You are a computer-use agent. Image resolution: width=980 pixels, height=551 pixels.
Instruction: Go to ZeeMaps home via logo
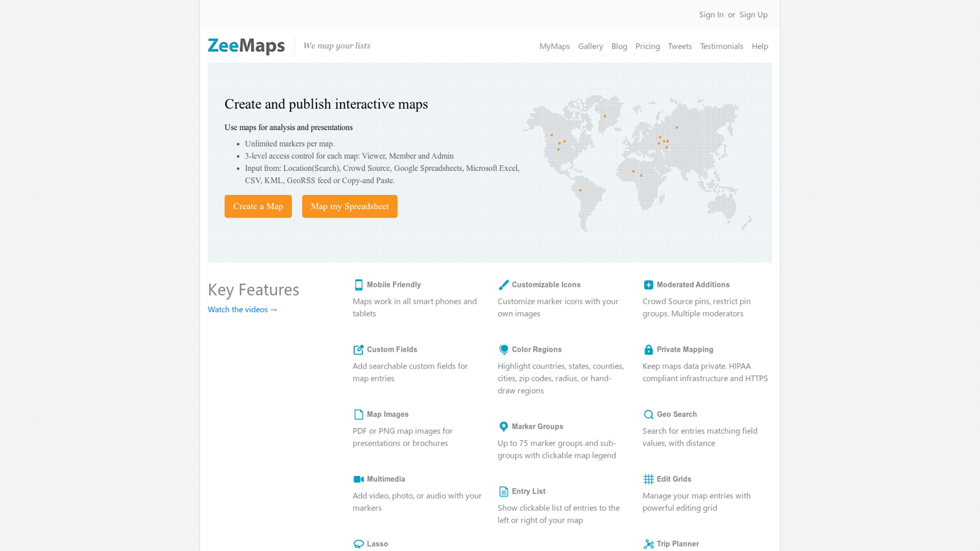coord(247,45)
